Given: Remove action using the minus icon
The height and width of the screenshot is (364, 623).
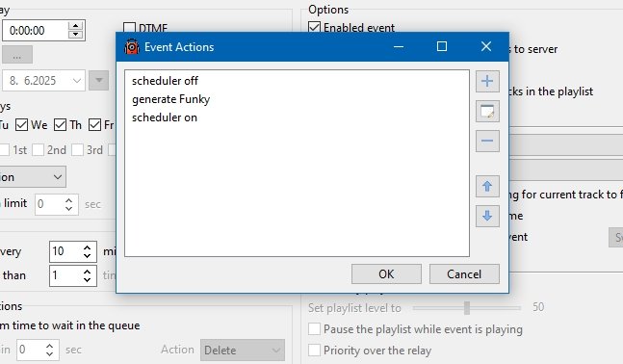Looking at the screenshot, I should [x=487, y=141].
